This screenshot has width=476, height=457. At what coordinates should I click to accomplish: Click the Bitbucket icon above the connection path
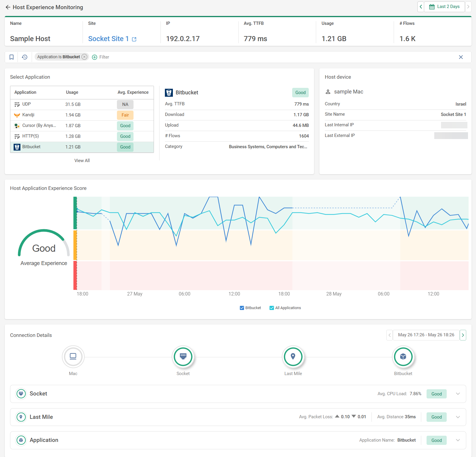403,357
